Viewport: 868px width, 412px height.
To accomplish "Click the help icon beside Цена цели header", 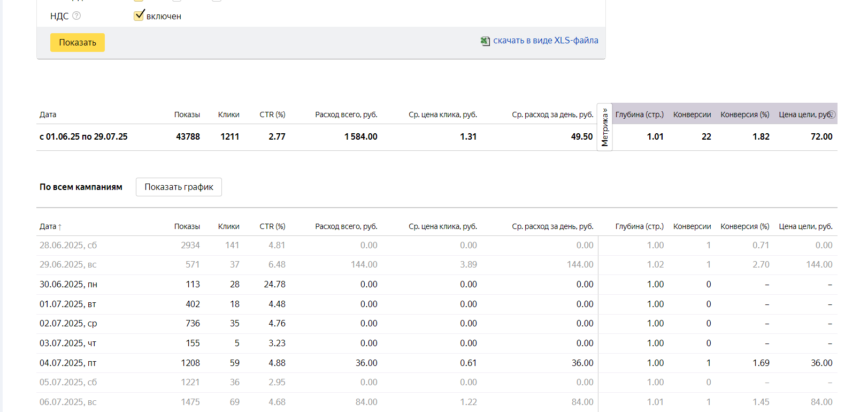I will 832,115.
